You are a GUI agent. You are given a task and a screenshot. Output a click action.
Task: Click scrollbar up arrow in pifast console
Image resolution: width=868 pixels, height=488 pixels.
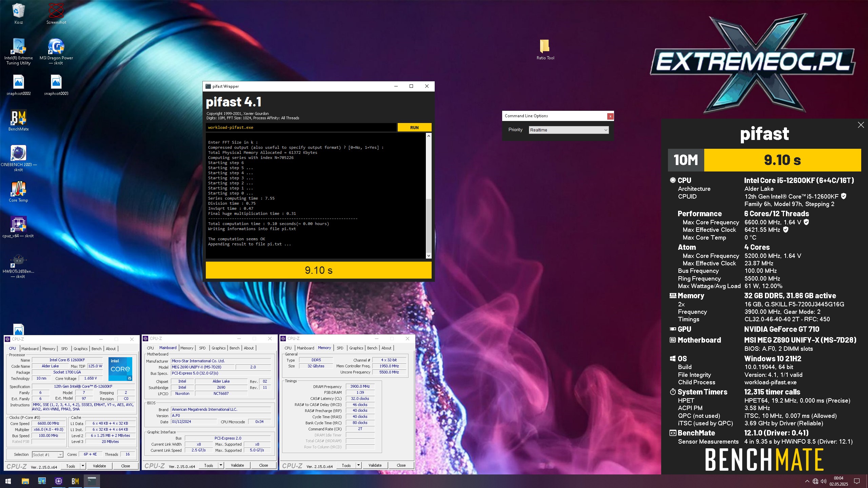coord(429,136)
